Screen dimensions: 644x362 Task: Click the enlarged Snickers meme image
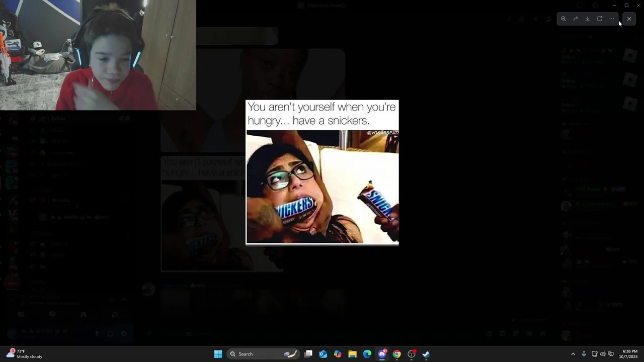322,172
